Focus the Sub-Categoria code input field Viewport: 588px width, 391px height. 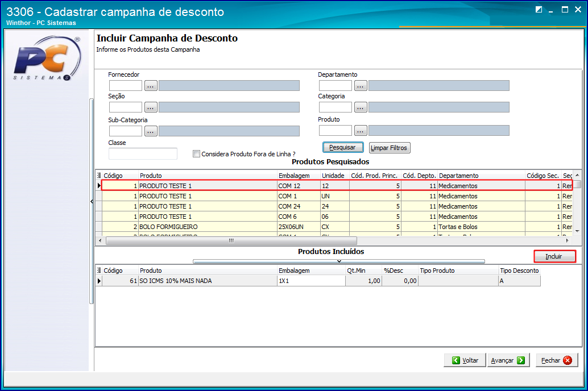126,131
